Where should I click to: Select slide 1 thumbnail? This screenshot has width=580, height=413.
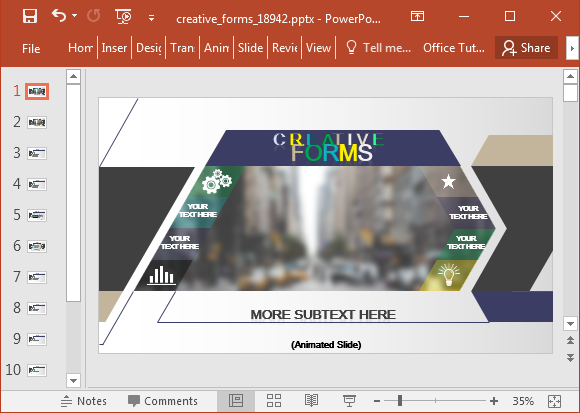37,91
